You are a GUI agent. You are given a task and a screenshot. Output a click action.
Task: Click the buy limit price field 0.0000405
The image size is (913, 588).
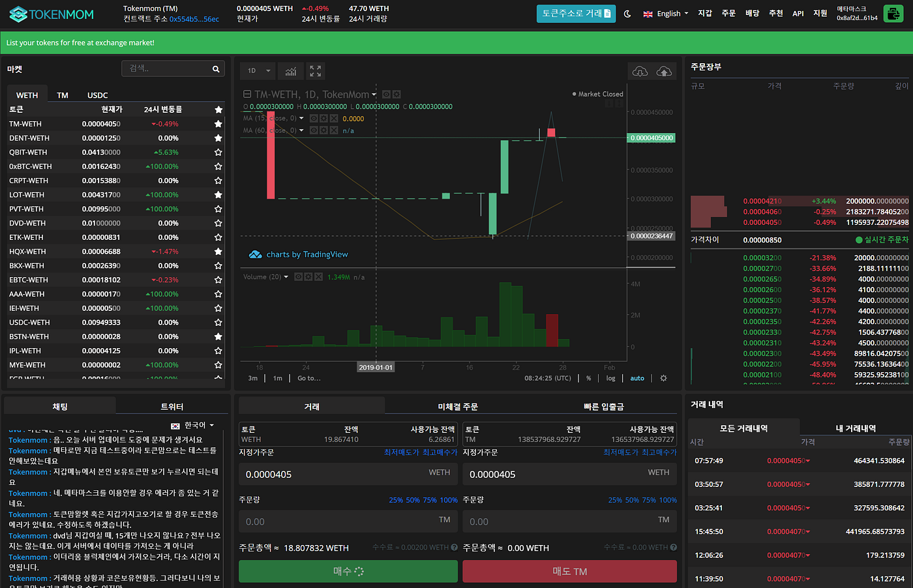click(x=348, y=474)
